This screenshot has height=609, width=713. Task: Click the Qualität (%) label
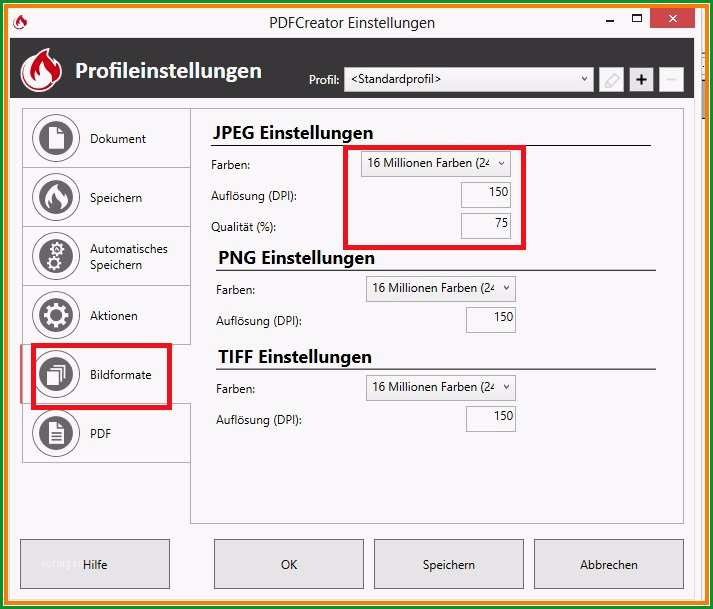(x=243, y=226)
